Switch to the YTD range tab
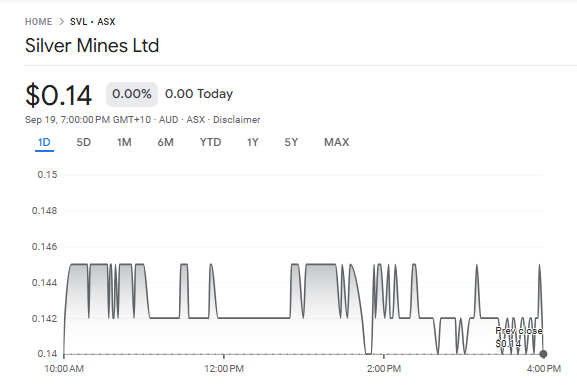 point(210,142)
